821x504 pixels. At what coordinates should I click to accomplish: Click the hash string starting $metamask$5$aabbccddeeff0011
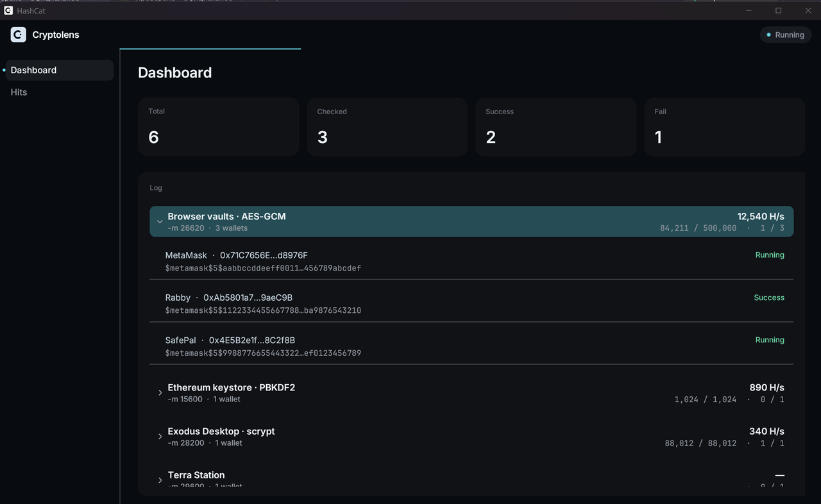click(263, 268)
